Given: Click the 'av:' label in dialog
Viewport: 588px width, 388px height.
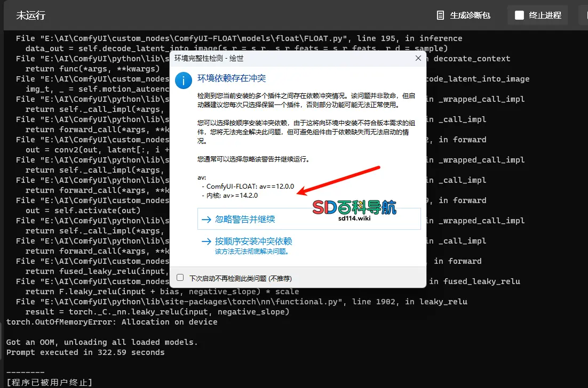Looking at the screenshot, I should (202, 177).
